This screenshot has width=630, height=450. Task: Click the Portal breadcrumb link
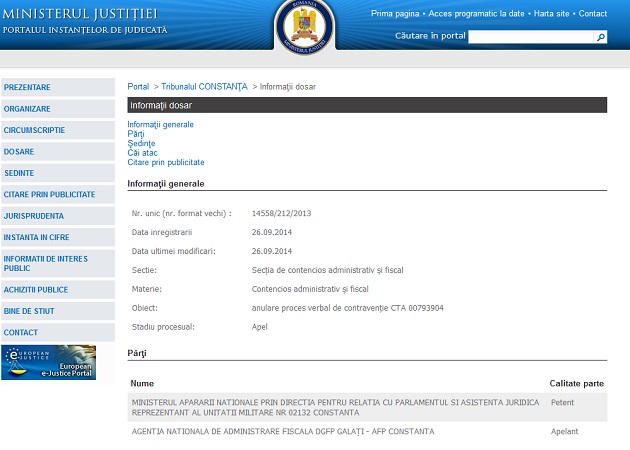click(x=138, y=87)
